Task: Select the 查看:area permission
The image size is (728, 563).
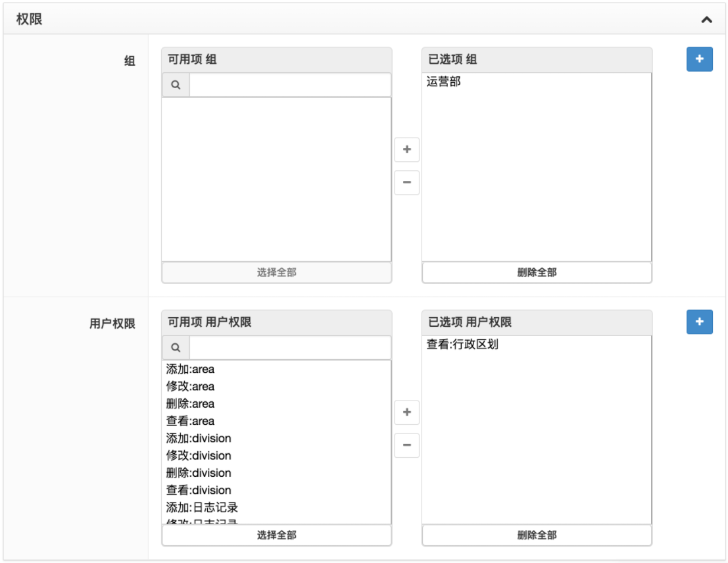Action: coord(277,421)
